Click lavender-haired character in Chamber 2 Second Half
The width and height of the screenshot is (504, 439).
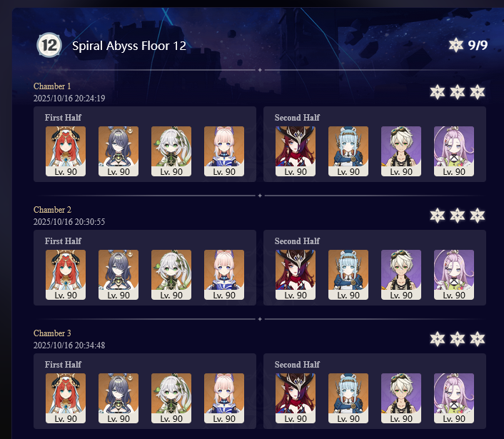454,275
